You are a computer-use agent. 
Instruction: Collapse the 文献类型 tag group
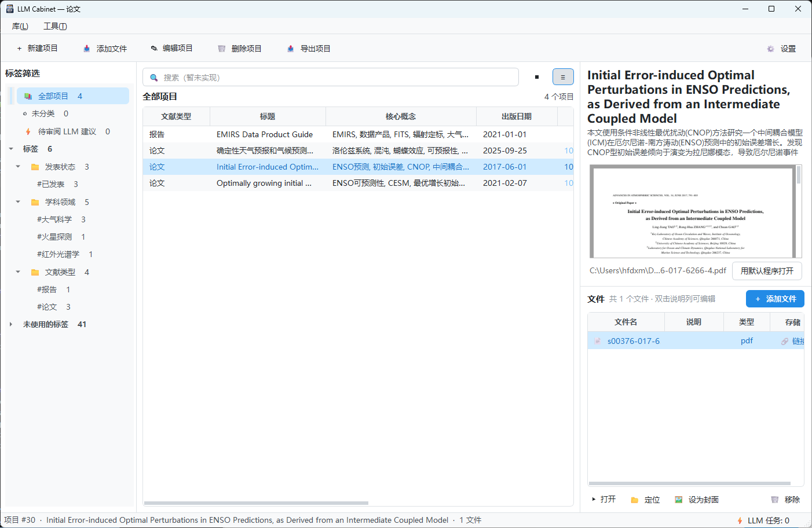click(x=18, y=272)
